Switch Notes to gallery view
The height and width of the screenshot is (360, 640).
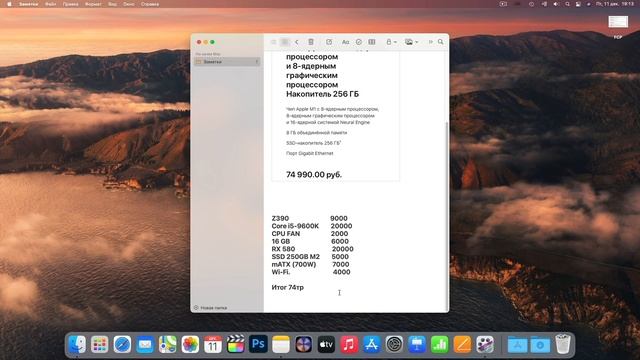[x=285, y=42]
